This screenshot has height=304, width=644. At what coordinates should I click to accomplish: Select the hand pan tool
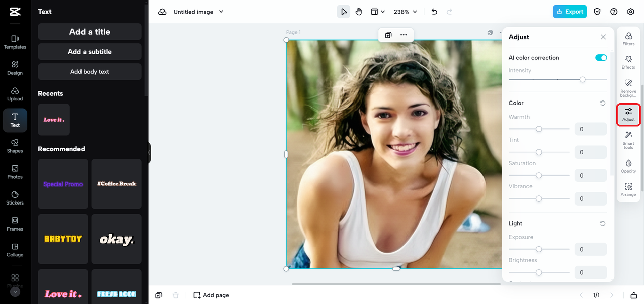coord(359,12)
